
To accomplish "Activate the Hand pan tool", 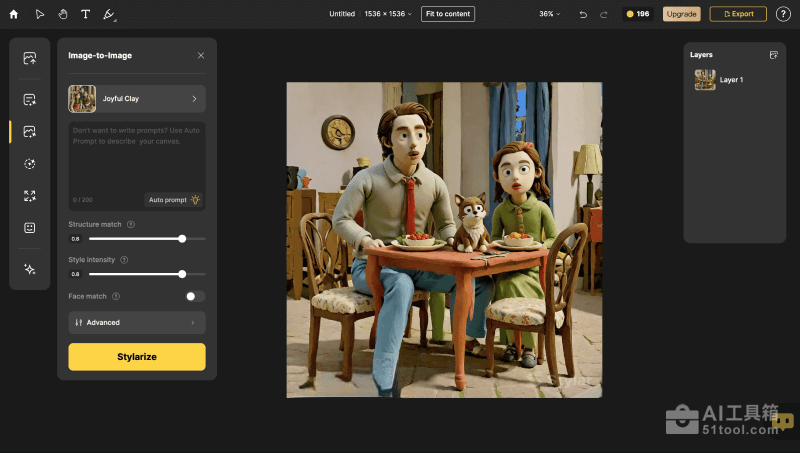I will (x=62, y=14).
